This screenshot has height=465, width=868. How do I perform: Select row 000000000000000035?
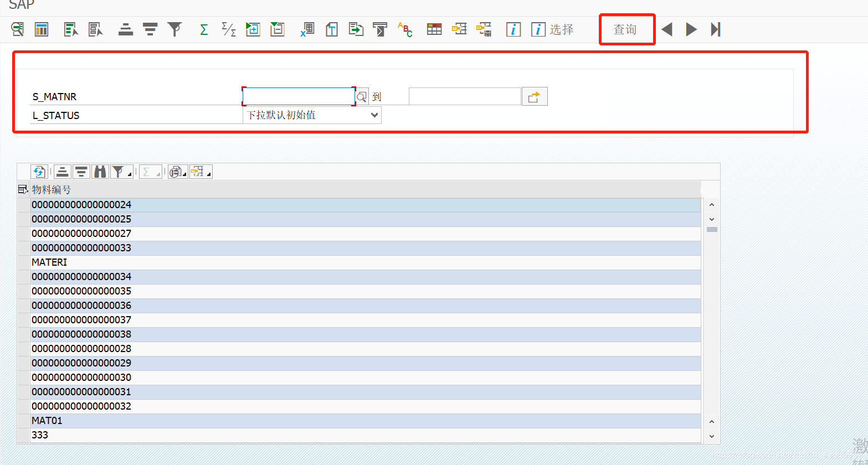[365, 291]
